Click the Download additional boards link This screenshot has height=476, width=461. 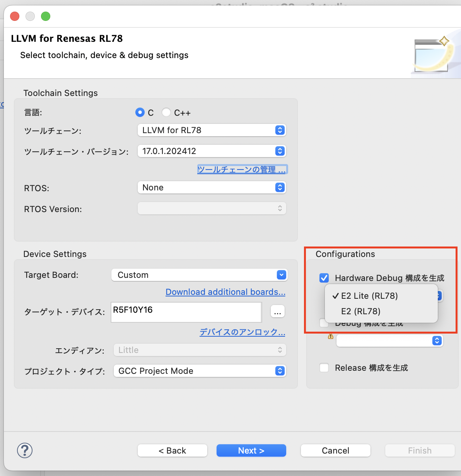pos(225,292)
